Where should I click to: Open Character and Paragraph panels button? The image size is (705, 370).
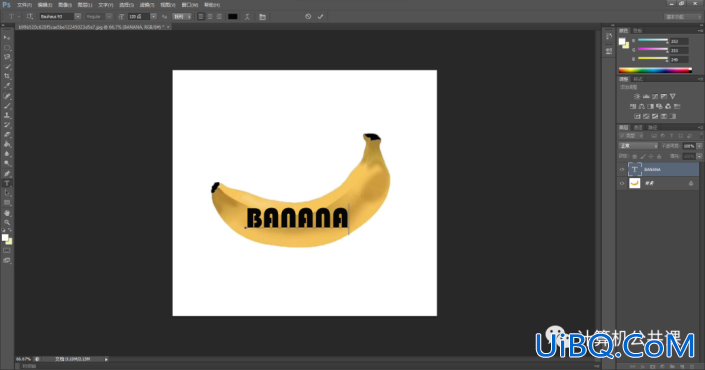[x=263, y=17]
